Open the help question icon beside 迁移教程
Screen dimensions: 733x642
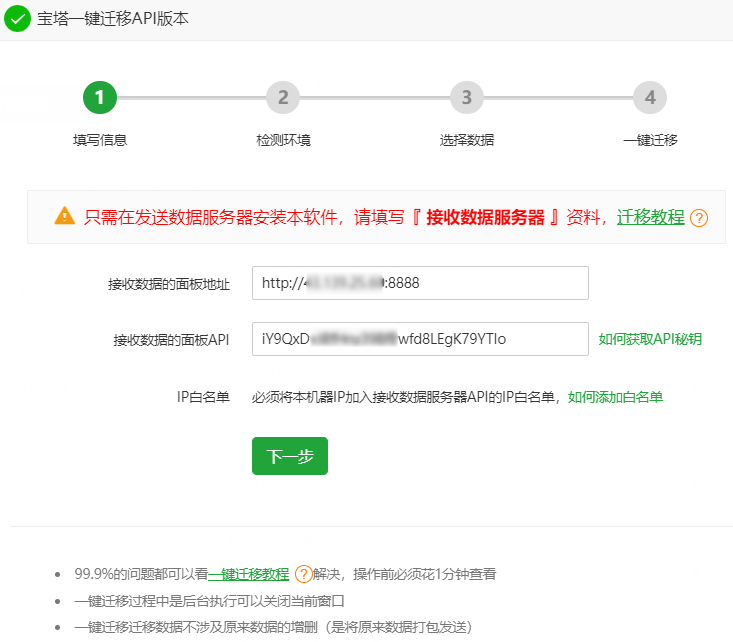point(699,218)
